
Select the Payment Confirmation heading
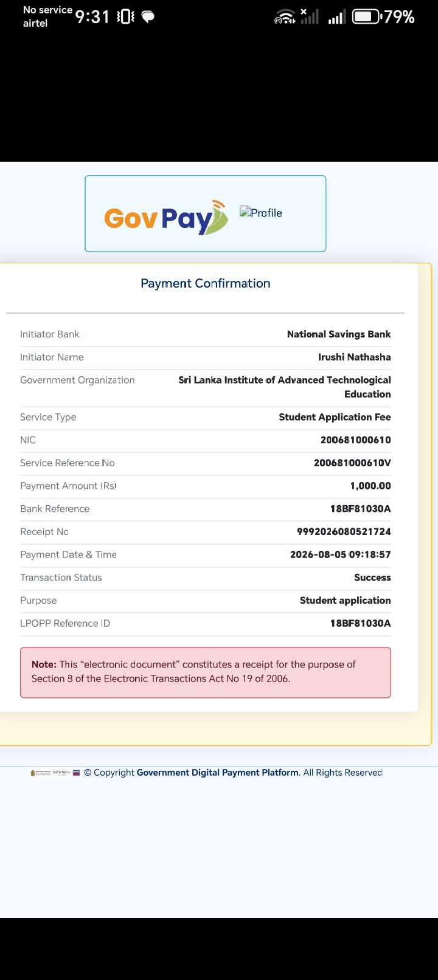point(206,283)
